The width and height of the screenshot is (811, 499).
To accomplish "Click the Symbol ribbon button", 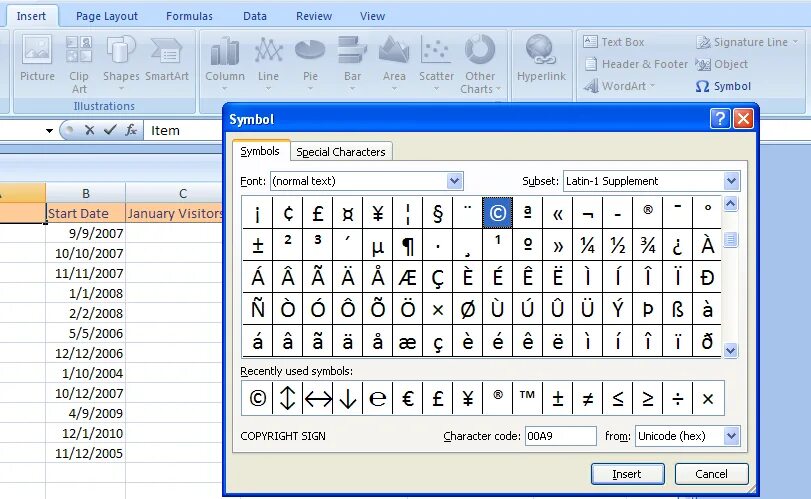I will [723, 86].
